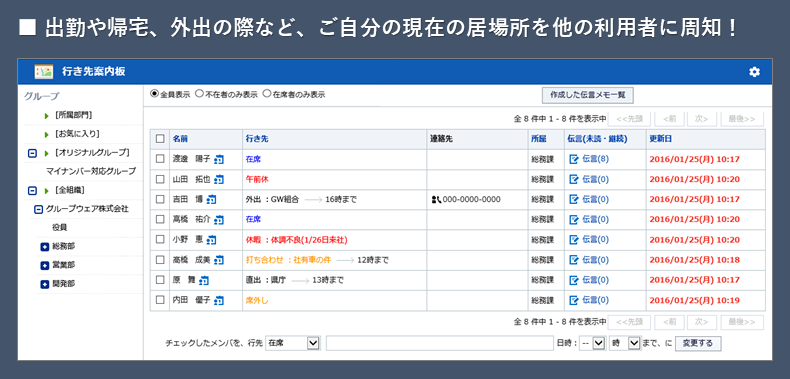
Task: Select 在席者のみ表示 radio button
Action: tap(267, 94)
